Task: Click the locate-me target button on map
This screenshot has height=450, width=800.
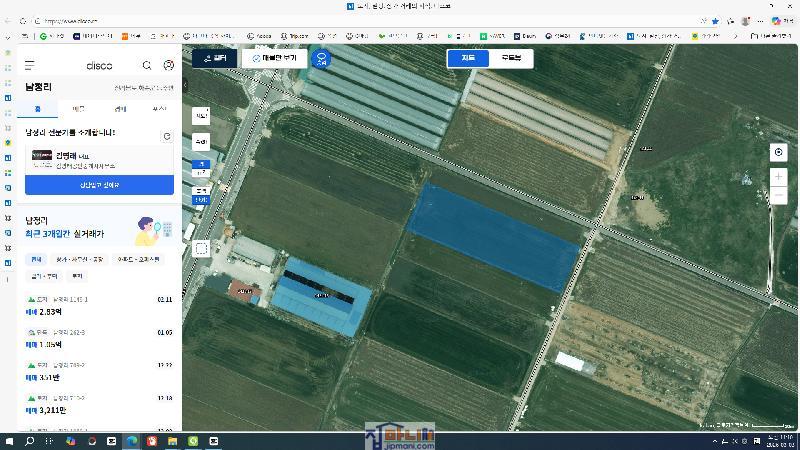Action: [x=779, y=152]
